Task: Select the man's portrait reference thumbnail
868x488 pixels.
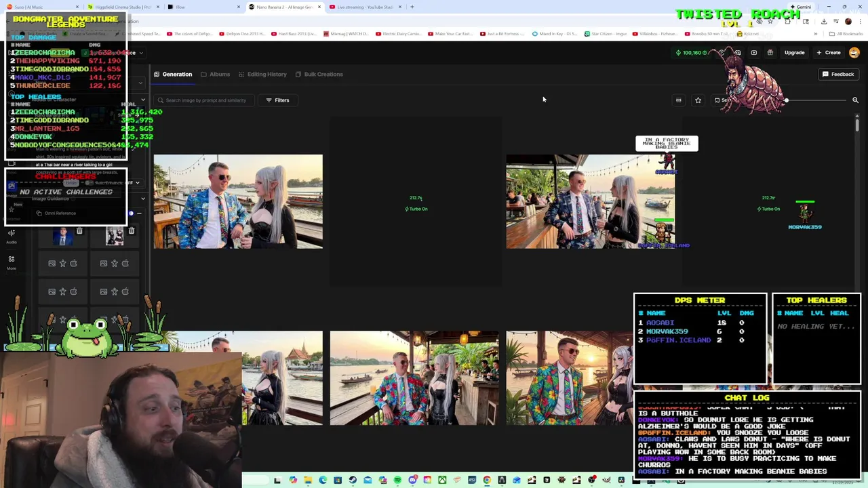Action: tap(62, 237)
